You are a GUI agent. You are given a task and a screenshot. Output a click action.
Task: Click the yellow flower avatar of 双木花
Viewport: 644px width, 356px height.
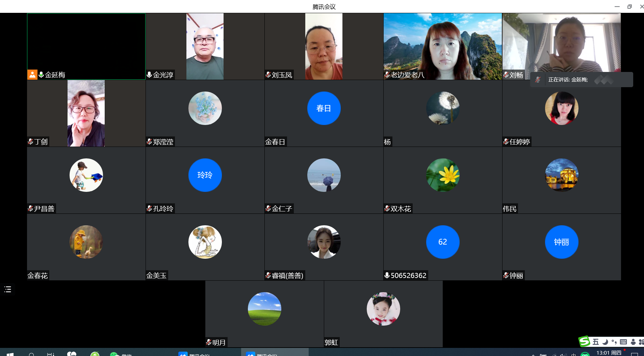coord(442,175)
